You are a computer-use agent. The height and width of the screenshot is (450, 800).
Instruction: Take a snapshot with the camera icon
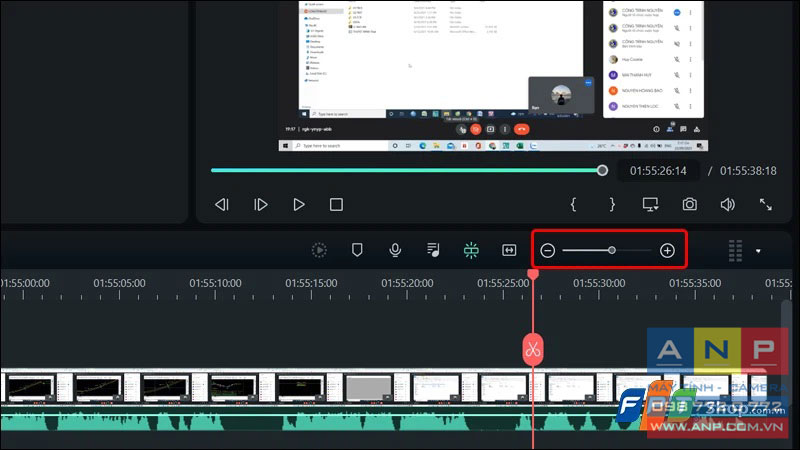pyautogui.click(x=689, y=205)
